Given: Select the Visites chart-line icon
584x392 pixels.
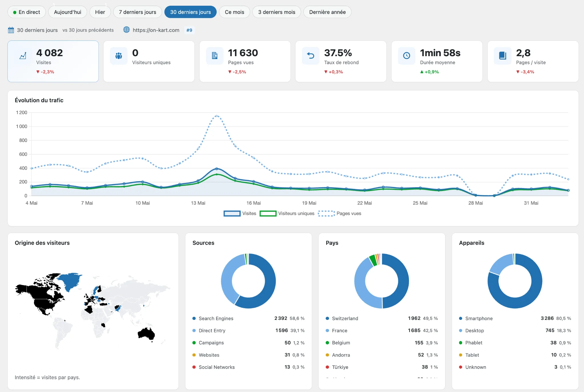Looking at the screenshot, I should 23,56.
